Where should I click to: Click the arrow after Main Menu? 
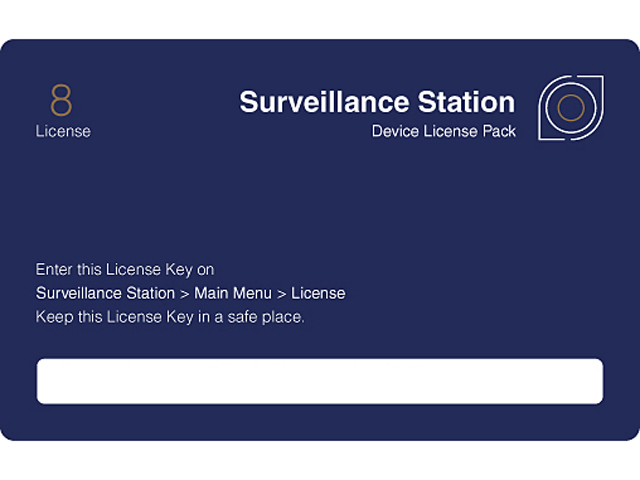pyautogui.click(x=281, y=293)
